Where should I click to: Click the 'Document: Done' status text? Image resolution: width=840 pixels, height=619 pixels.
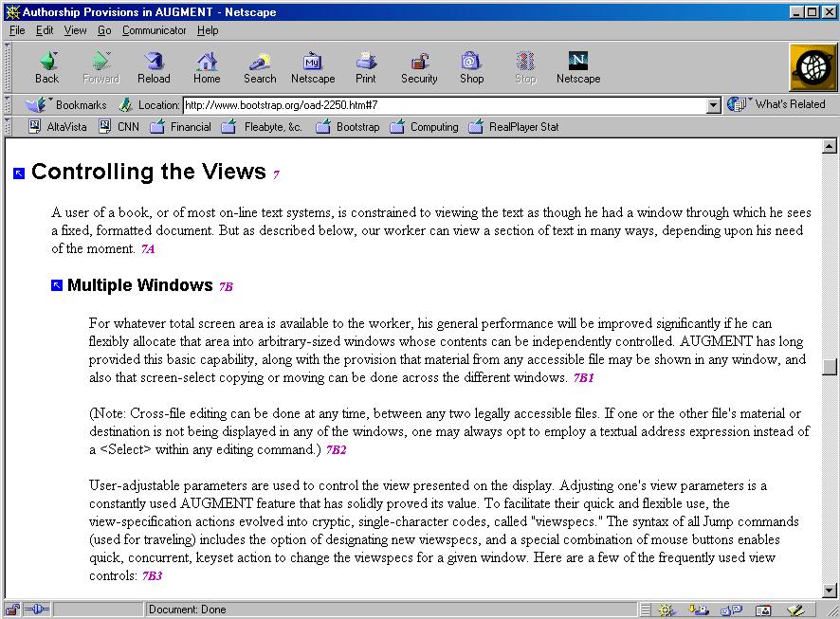click(x=187, y=610)
